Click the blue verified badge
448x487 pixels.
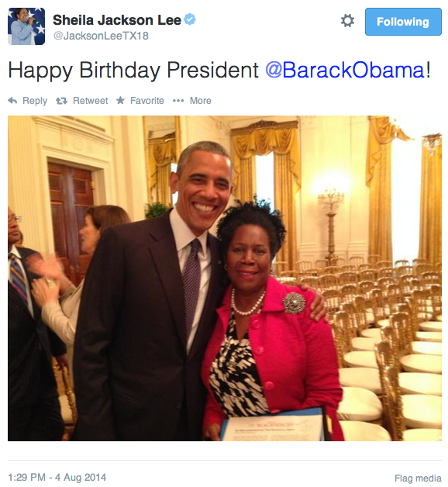coord(190,19)
